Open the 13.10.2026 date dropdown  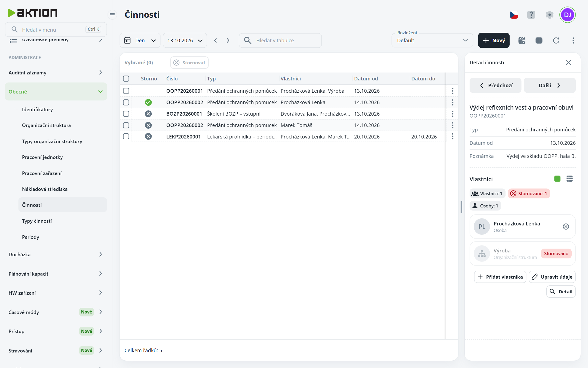(185, 40)
